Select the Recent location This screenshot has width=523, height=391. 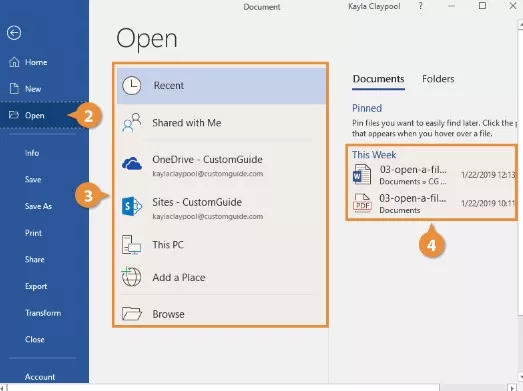coord(221,85)
